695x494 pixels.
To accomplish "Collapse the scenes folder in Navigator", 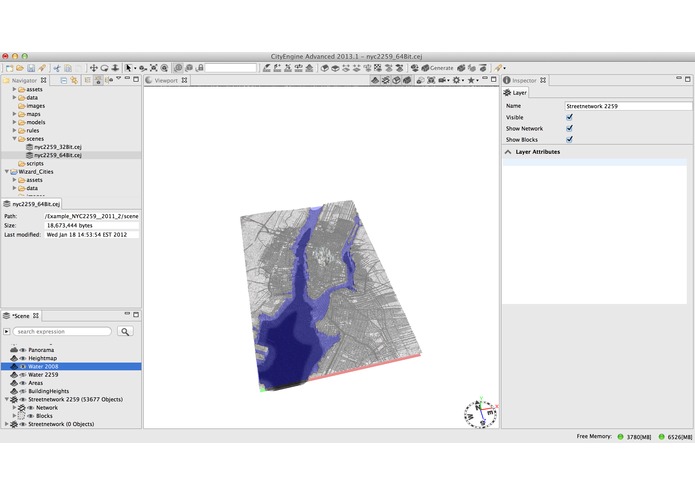I will 14,139.
